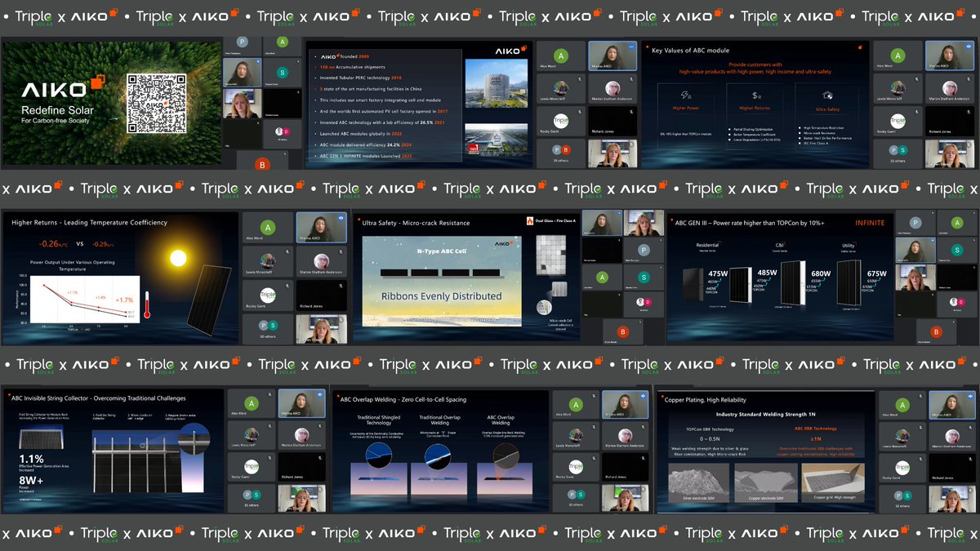Click the orange B avatar under the Redefine Solar participants
980x551 pixels.
262,163
